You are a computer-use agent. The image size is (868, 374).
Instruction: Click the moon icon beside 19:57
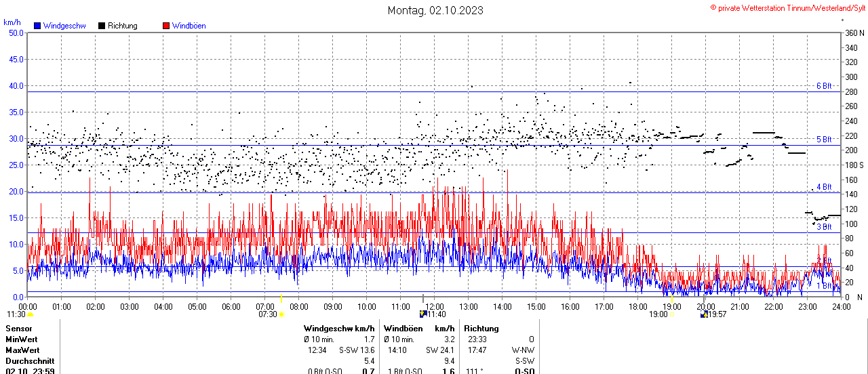tap(704, 314)
